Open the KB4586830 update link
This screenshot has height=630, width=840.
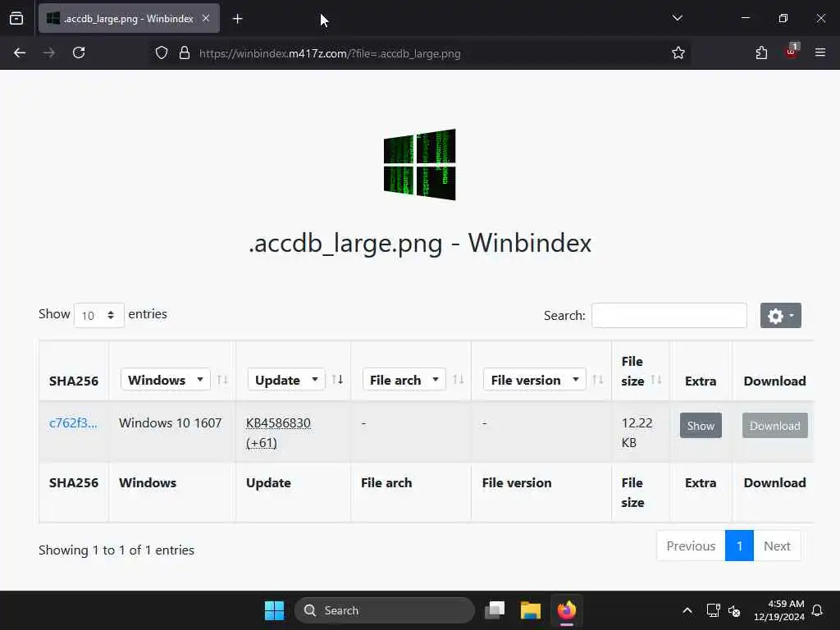click(278, 422)
